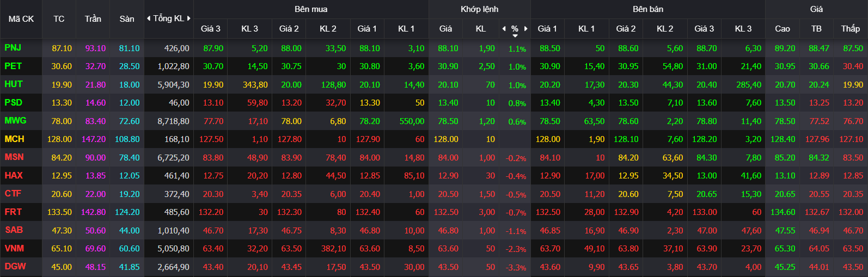Click MWG buy volume 550,00
Image resolution: width=868 pixels, height=277 pixels.
[x=412, y=121]
